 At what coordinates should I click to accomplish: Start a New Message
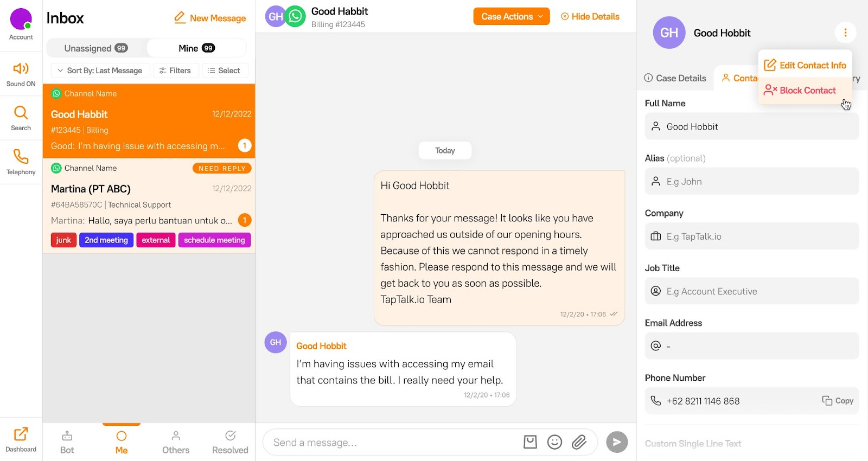pyautogui.click(x=210, y=18)
